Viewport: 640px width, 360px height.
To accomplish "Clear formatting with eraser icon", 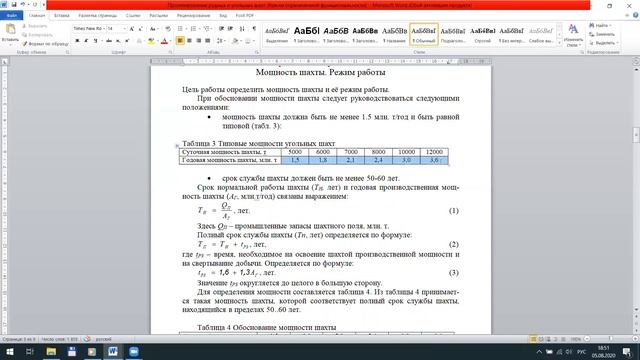I will click(x=168, y=29).
